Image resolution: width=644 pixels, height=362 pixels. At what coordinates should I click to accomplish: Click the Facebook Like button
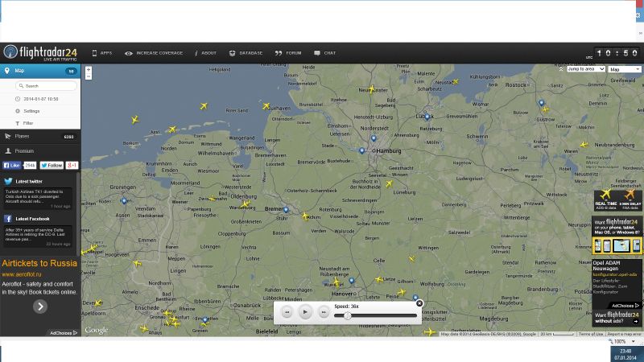click(12, 165)
